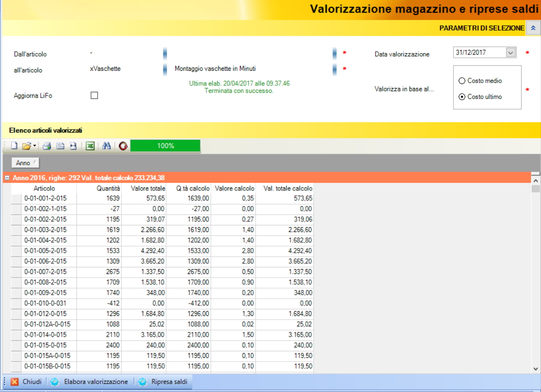Image resolution: width=541 pixels, height=392 pixels.
Task: Click quantity cell -412
Action: (99, 303)
